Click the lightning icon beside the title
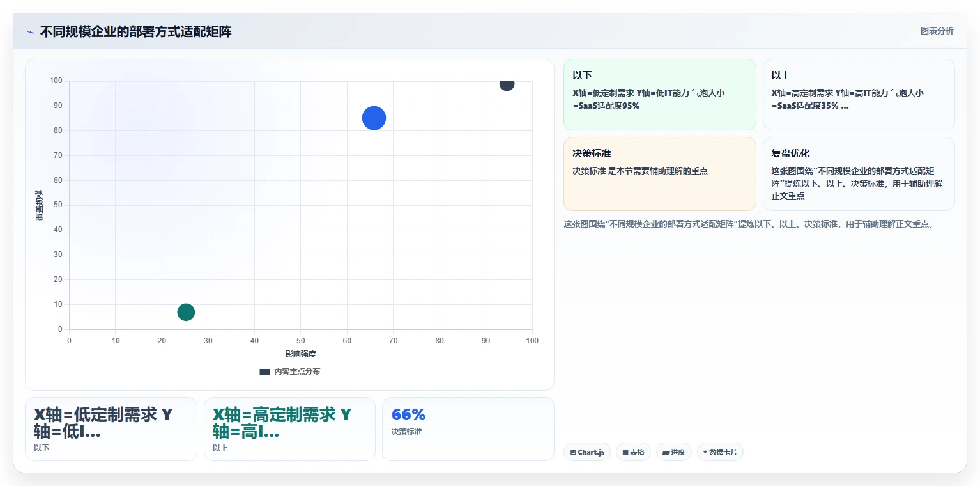The height and width of the screenshot is (486, 980). (x=30, y=32)
